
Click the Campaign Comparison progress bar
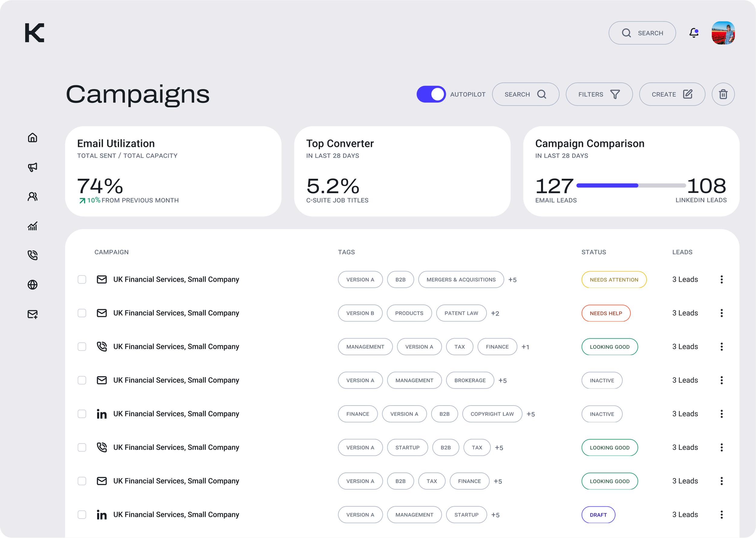pos(631,185)
